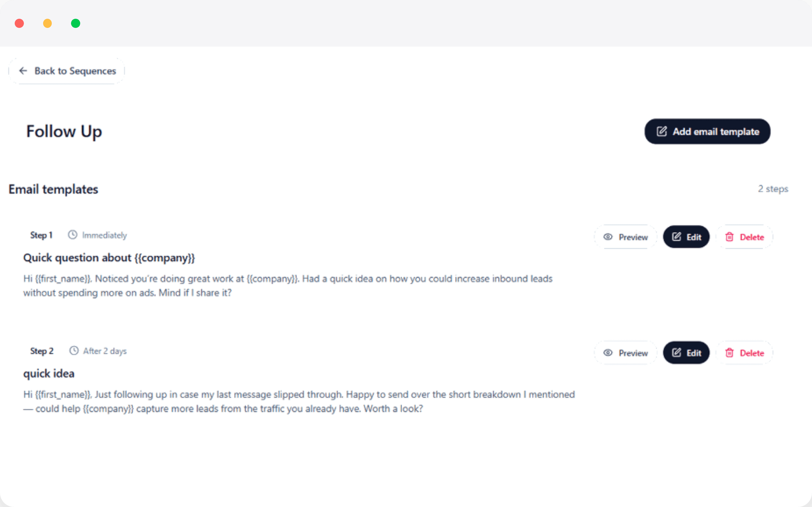The width and height of the screenshot is (812, 507).
Task: Click the clock icon next to Immediately
Action: pos(73,235)
